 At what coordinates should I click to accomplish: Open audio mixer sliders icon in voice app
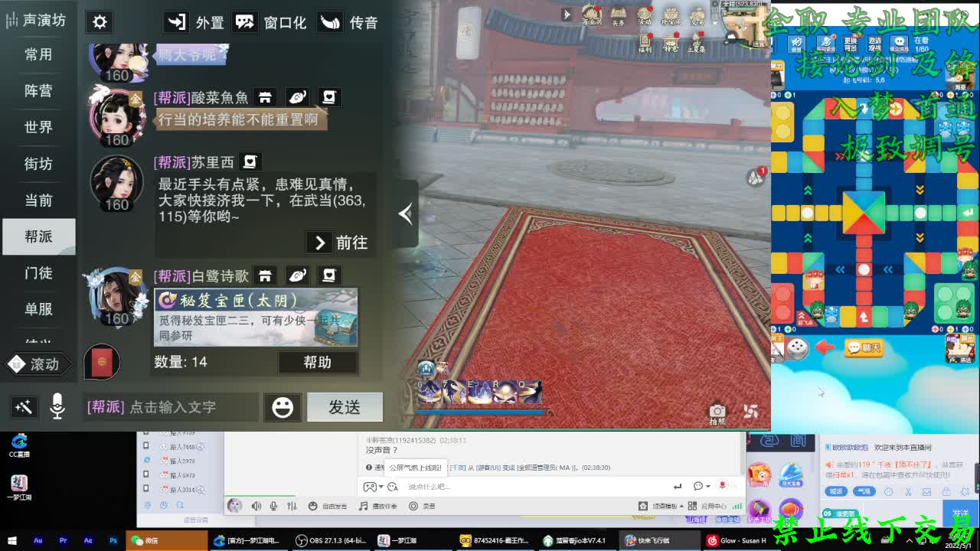292,506
